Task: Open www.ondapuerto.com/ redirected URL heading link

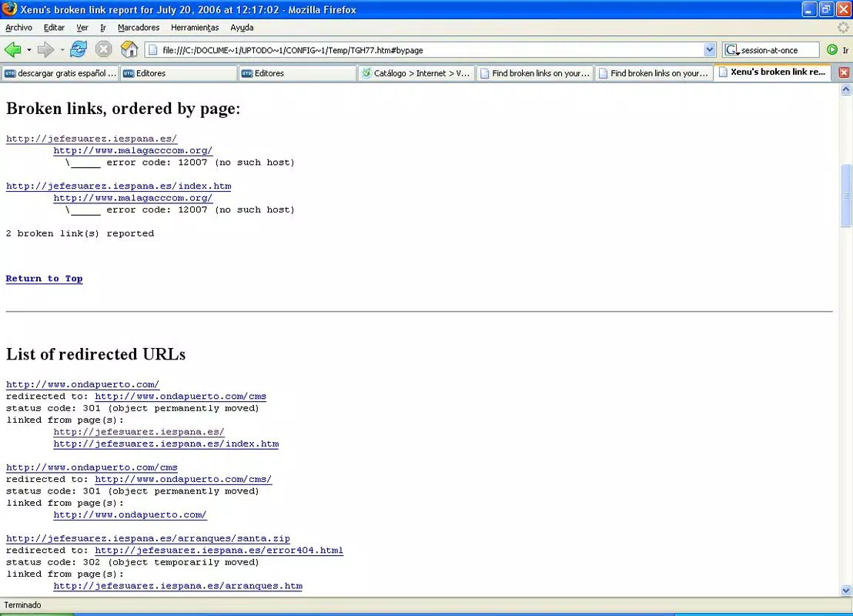Action: click(x=82, y=385)
